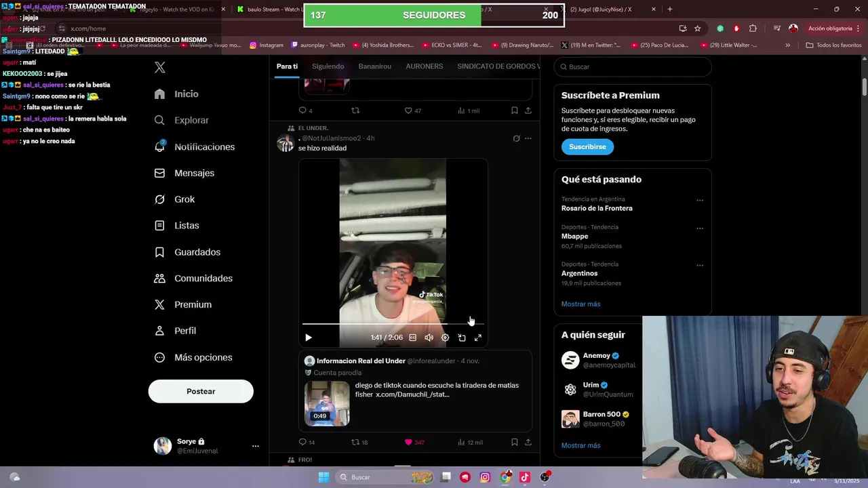
Task: Open Informacion Real del Under quoted post
Action: (x=415, y=391)
